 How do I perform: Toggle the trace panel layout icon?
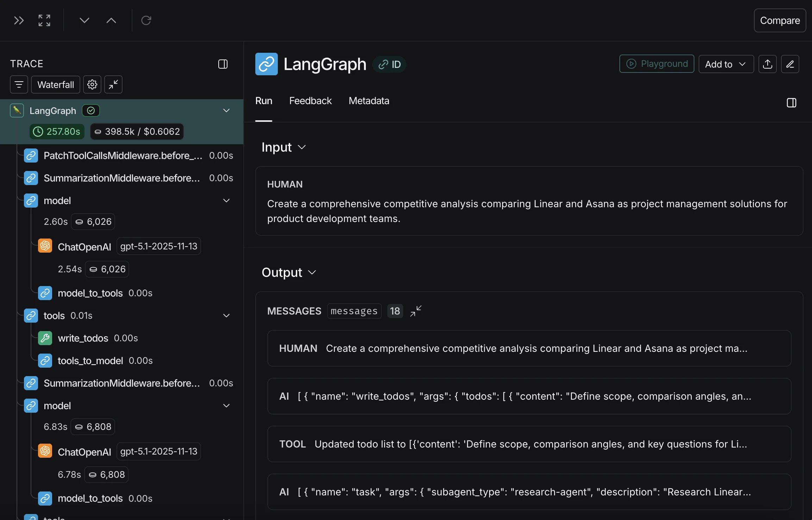point(223,64)
